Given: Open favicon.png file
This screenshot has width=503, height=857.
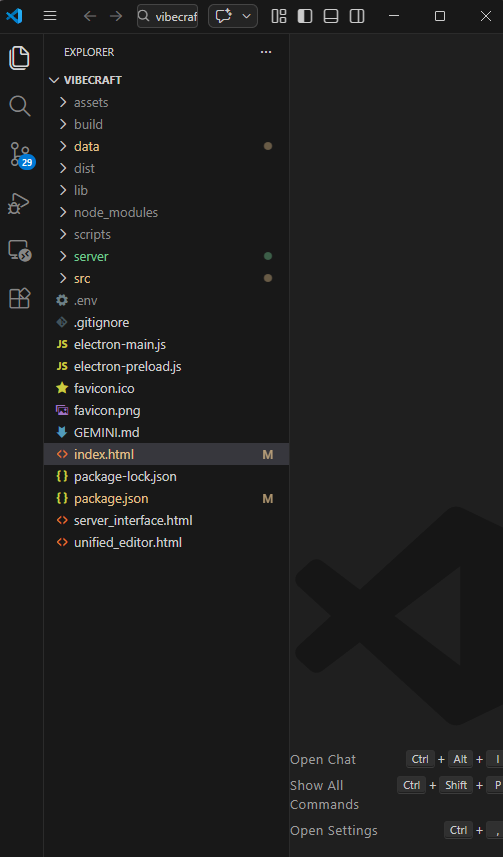Looking at the screenshot, I should 166,410.
